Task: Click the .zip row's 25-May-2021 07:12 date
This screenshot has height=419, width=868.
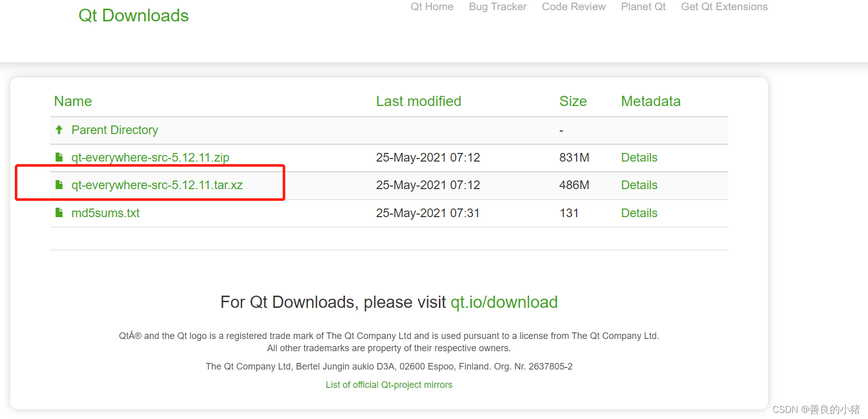Action: point(428,158)
